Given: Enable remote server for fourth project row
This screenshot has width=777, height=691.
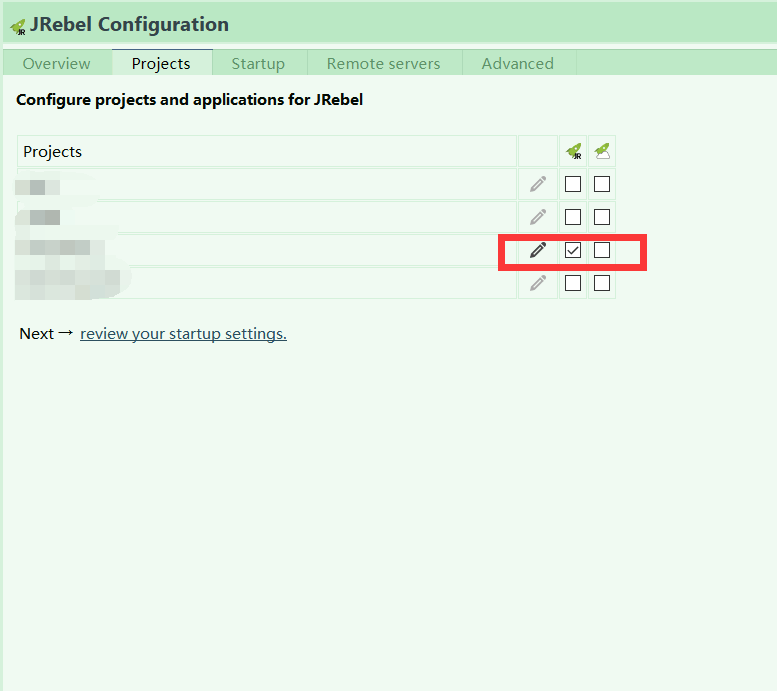Looking at the screenshot, I should pyautogui.click(x=602, y=283).
